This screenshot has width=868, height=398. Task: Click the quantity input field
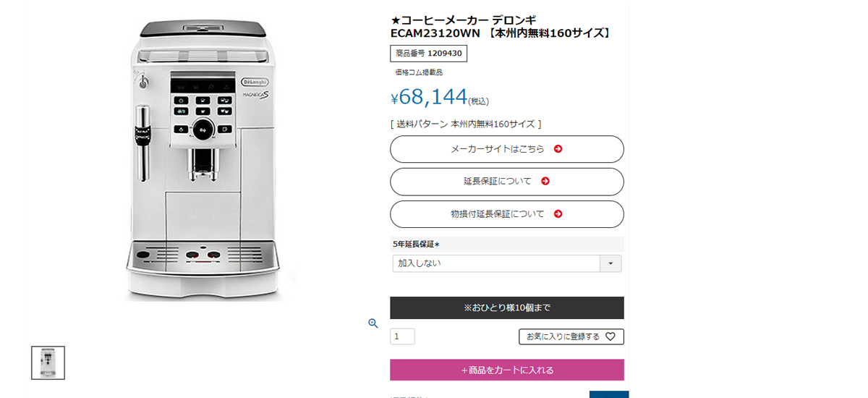pyautogui.click(x=402, y=336)
